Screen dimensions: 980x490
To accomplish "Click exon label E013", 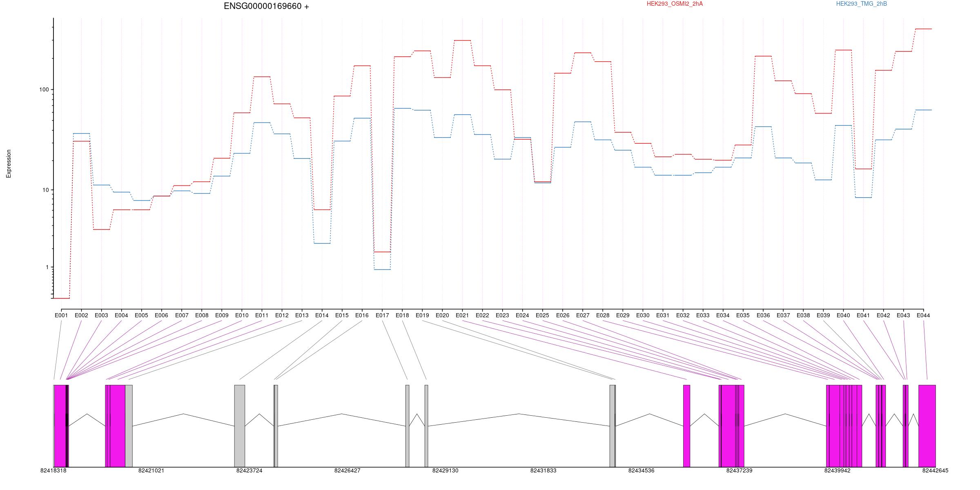I will pyautogui.click(x=302, y=315).
